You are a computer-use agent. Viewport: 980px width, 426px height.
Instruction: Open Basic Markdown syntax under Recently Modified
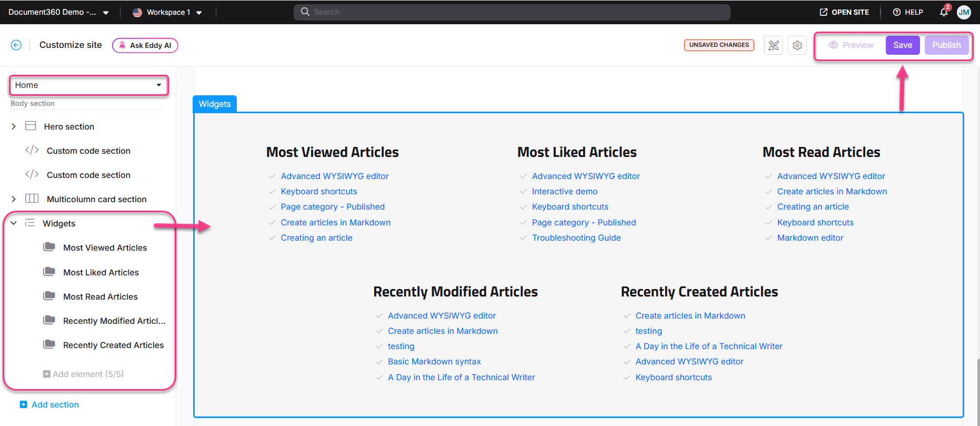[x=434, y=362]
